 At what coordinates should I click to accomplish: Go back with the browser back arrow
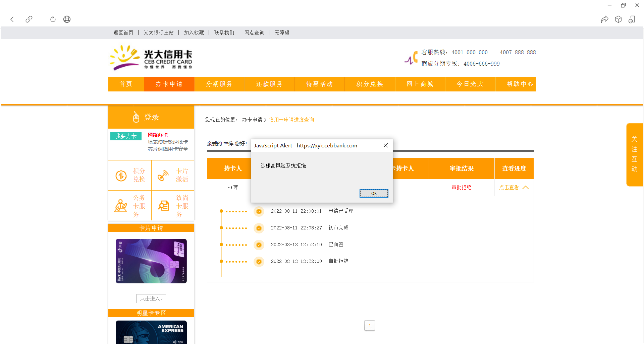click(12, 19)
